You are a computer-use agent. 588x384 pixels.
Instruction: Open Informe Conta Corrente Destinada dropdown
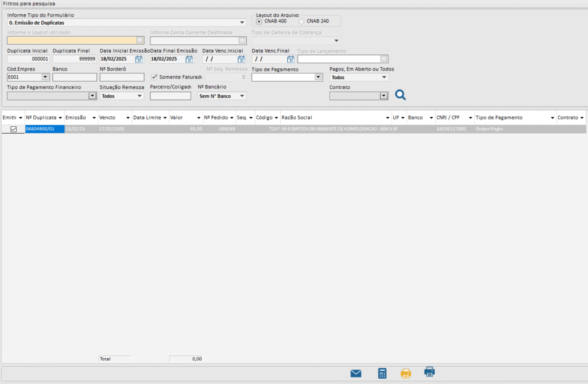click(x=242, y=40)
